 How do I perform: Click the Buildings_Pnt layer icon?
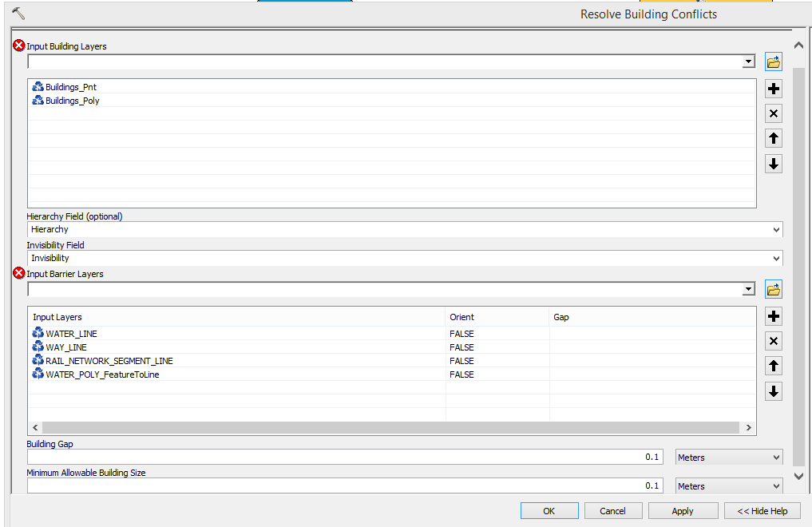38,86
